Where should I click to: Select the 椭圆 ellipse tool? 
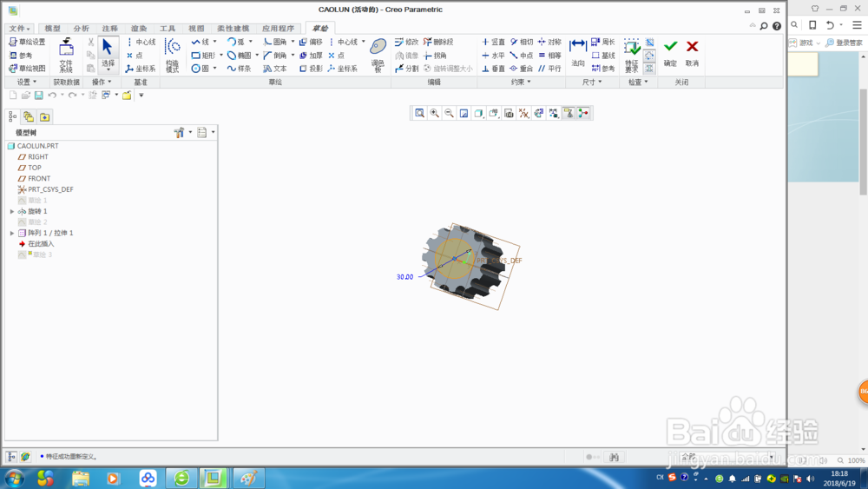pyautogui.click(x=240, y=56)
